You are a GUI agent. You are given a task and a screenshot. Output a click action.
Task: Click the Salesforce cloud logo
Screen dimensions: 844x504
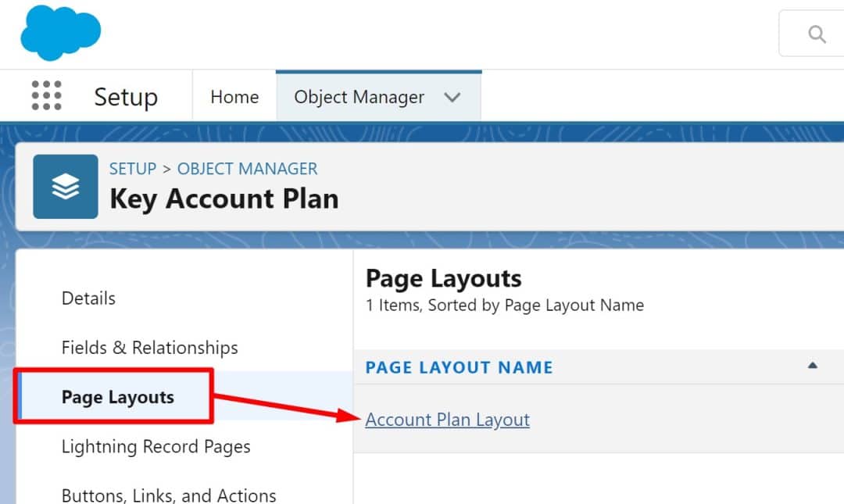point(59,33)
